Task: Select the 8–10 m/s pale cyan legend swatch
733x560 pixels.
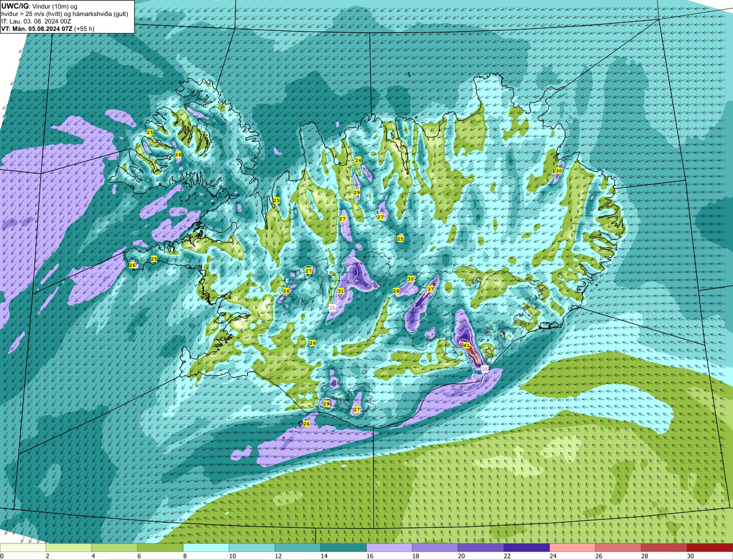Action: click(206, 547)
